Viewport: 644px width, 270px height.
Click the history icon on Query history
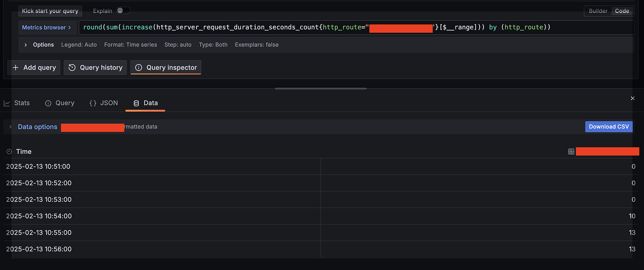(71, 67)
